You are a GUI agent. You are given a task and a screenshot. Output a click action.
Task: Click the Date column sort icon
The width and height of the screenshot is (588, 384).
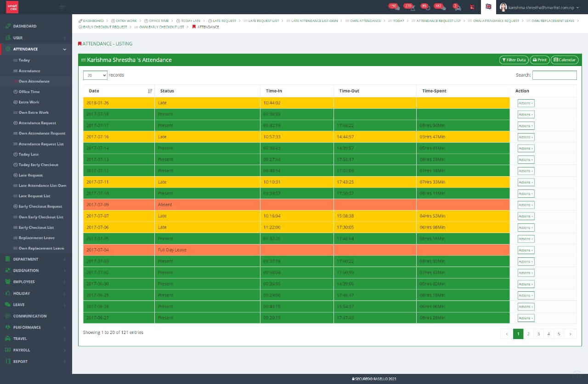point(150,91)
